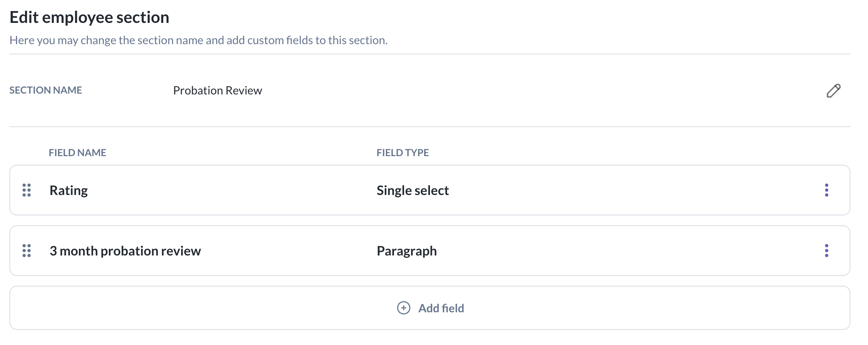Open options menu for 3 month probation review
The width and height of the screenshot is (868, 345).
click(826, 251)
